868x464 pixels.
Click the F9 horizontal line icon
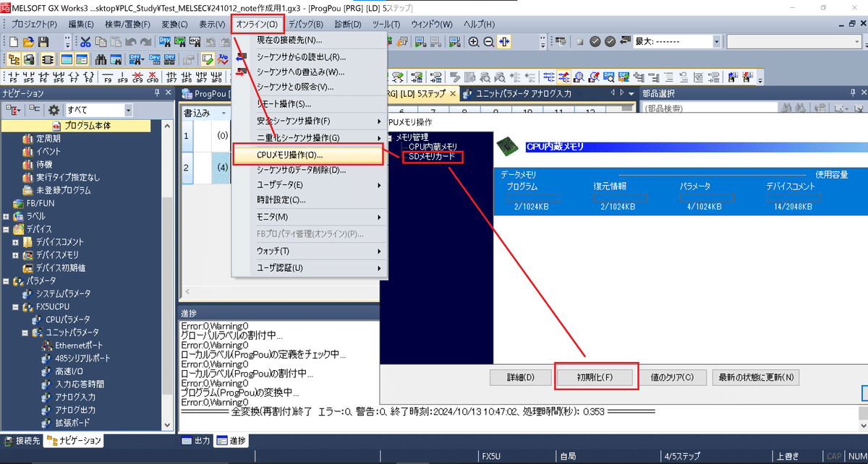pos(108,77)
